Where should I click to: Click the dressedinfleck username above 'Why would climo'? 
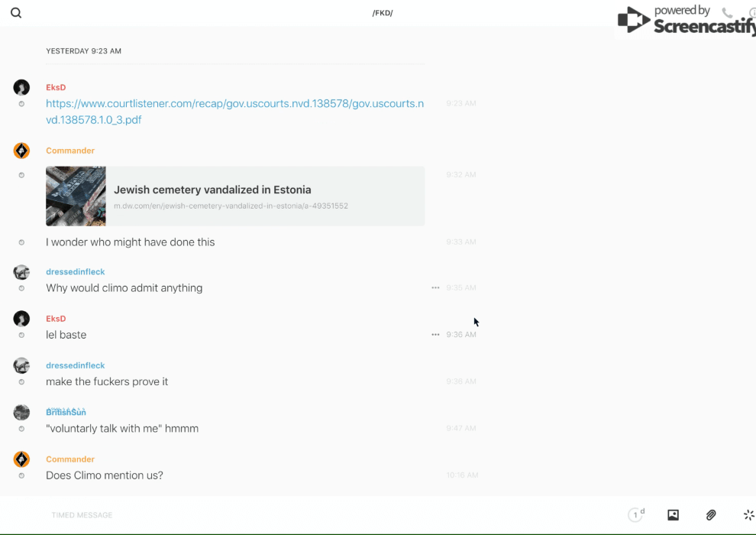pos(75,272)
